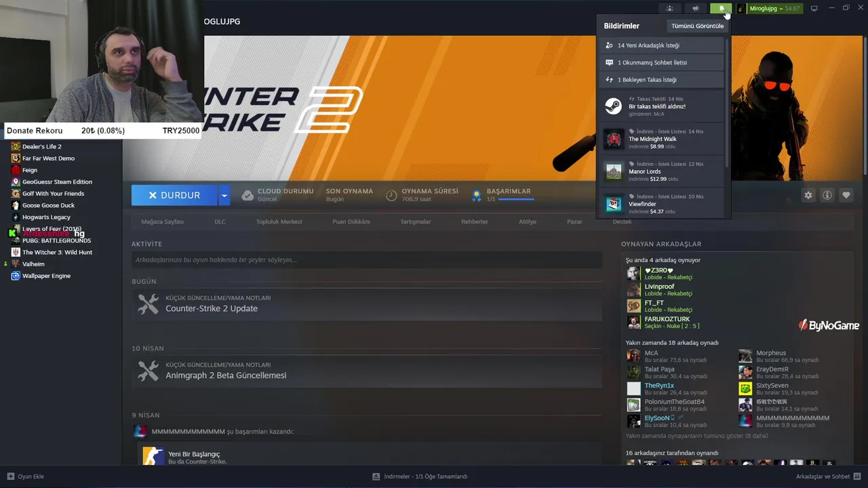
Task: Open The Midnight Walk discount notification
Action: tap(661, 139)
